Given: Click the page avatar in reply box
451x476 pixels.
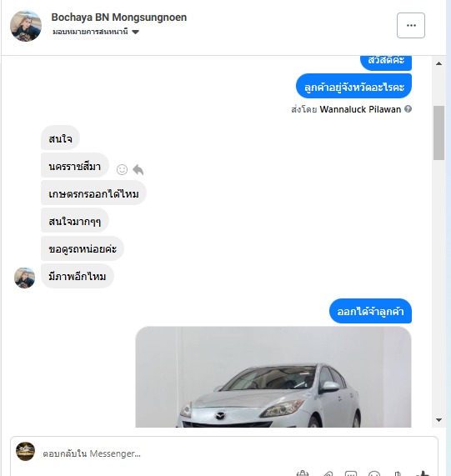Looking at the screenshot, I should coord(26,452).
